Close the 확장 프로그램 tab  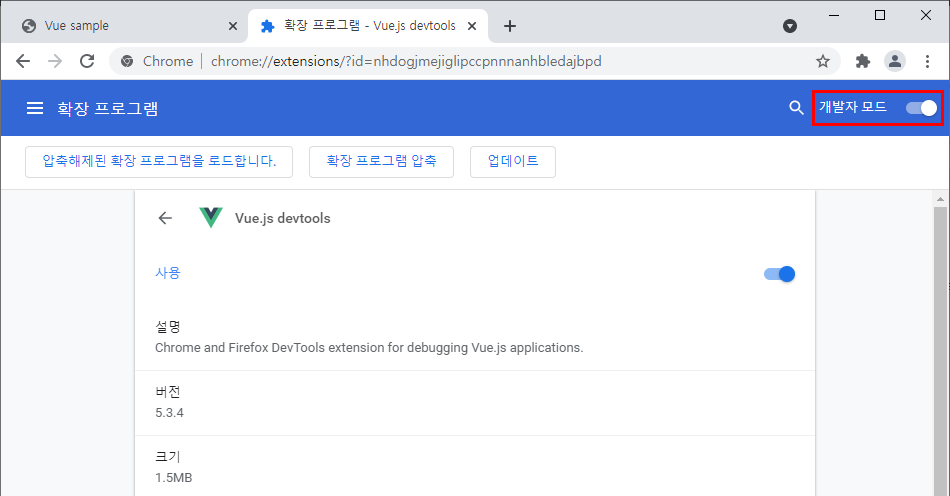coord(472,26)
